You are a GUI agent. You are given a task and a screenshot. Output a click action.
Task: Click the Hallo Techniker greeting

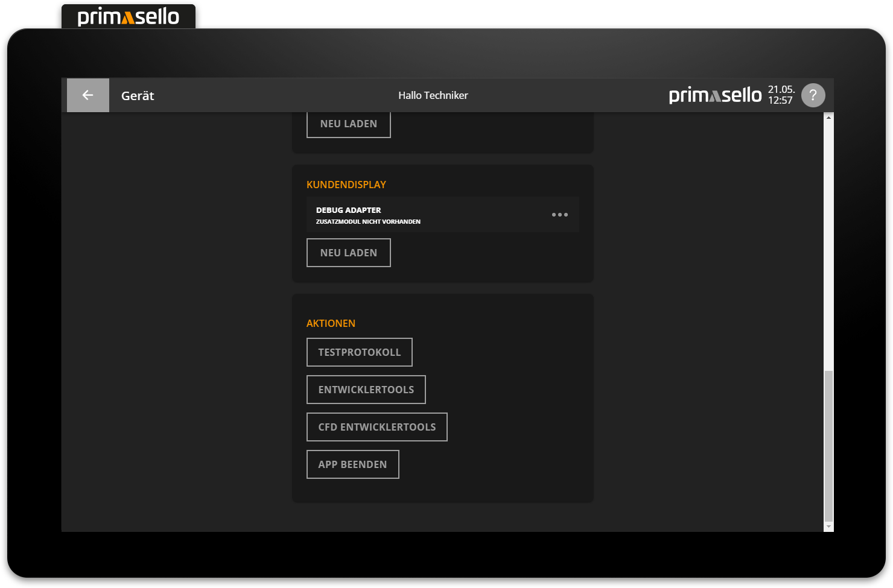click(433, 95)
